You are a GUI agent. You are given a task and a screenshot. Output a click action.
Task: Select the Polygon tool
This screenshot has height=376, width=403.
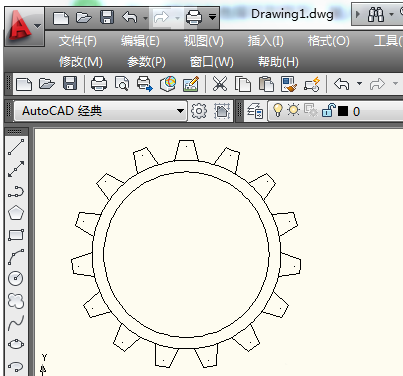tap(16, 213)
